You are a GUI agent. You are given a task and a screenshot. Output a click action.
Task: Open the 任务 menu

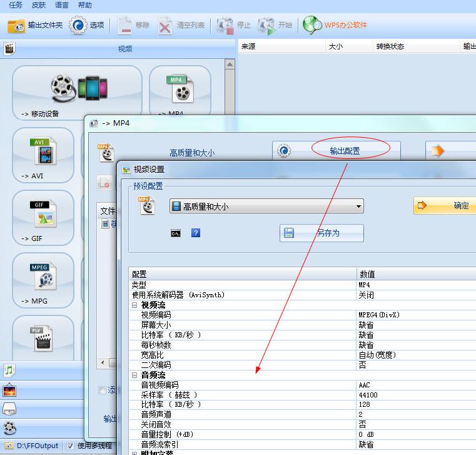click(x=16, y=5)
